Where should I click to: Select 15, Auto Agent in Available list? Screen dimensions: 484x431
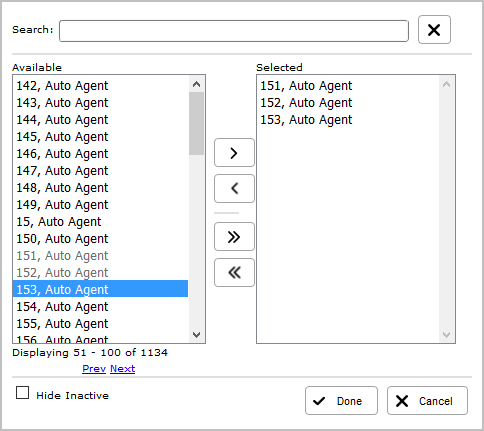coord(100,222)
